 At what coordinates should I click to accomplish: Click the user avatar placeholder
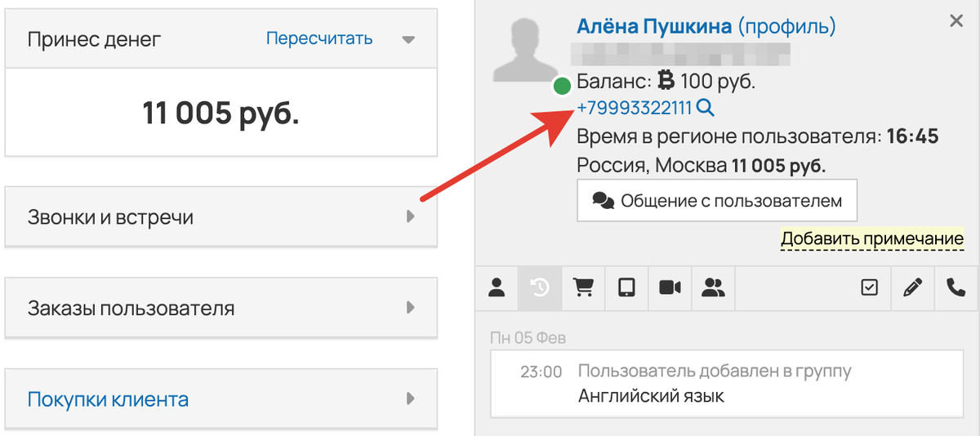coord(525,51)
